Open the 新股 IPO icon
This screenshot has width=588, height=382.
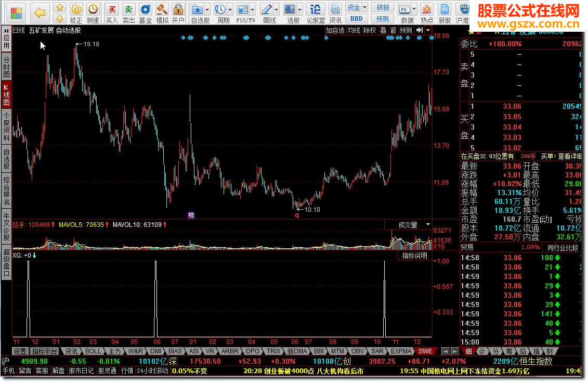445,9
